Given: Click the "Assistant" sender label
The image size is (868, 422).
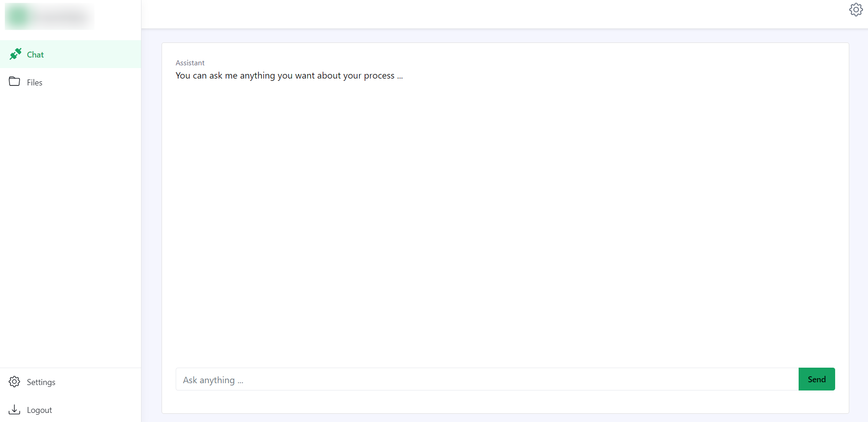Looking at the screenshot, I should (190, 63).
